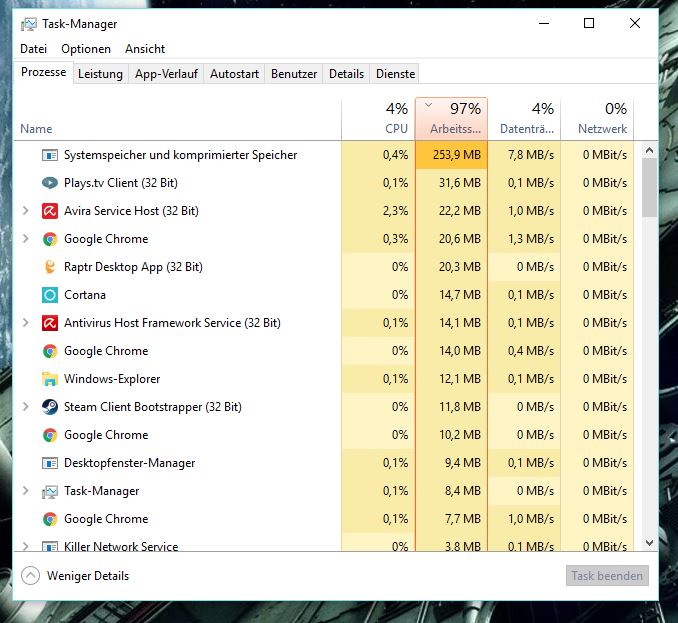Open the Optionen menu
Screen dimensions: 678x623
86,49
